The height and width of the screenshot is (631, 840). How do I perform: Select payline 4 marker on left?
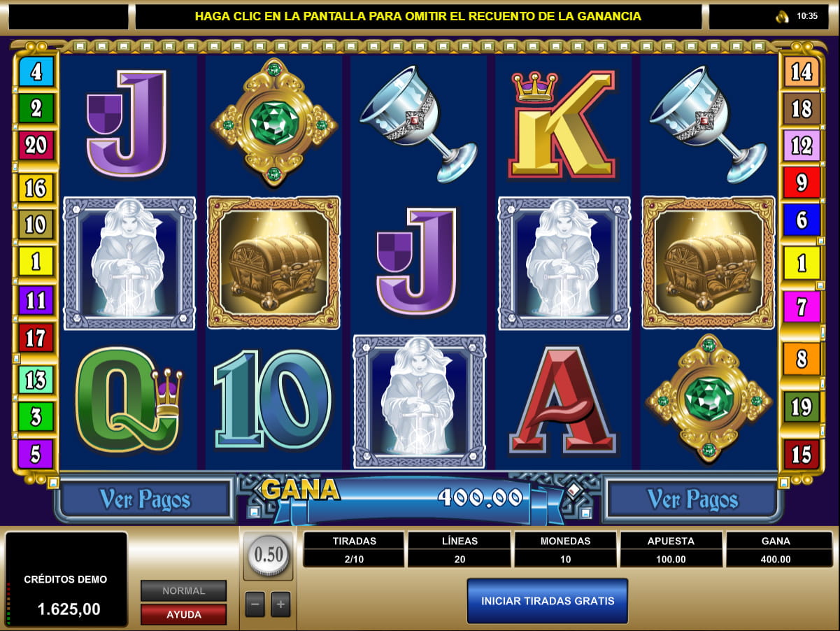pyautogui.click(x=36, y=71)
